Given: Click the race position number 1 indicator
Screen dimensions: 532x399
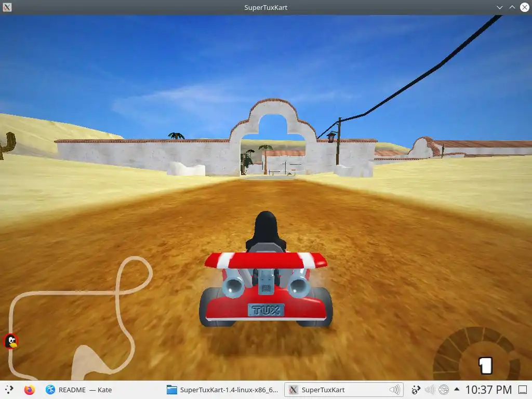Looking at the screenshot, I should [486, 365].
